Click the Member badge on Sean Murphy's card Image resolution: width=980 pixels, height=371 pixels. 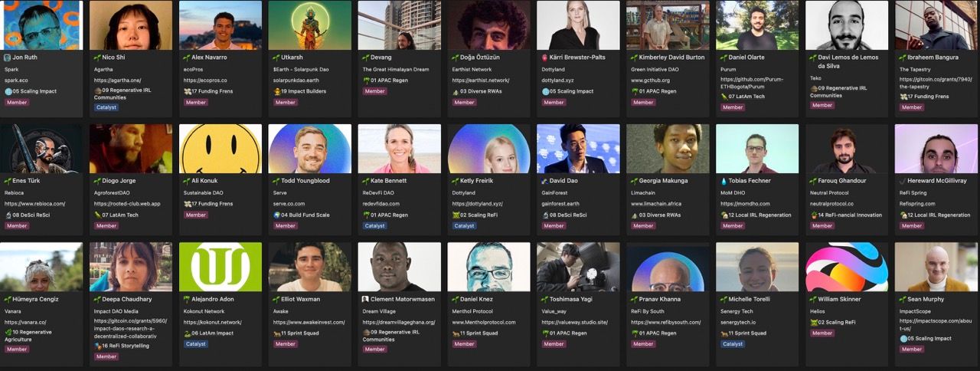[912, 349]
